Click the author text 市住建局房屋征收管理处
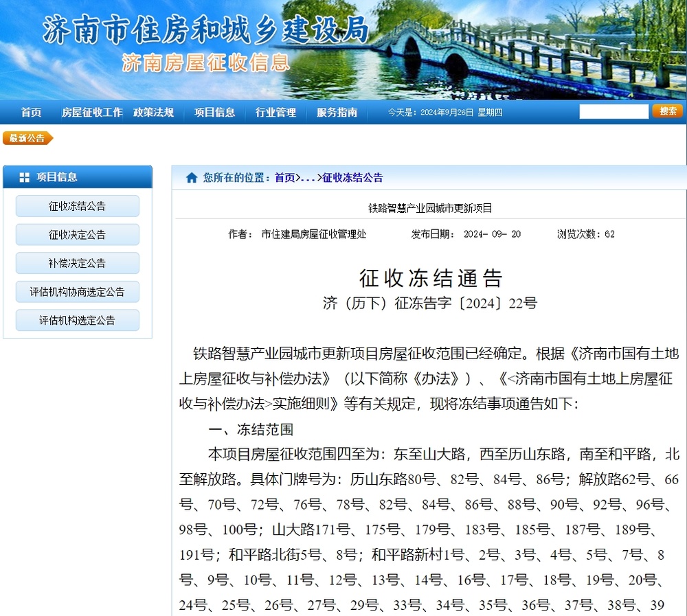Viewport: 687px width, 616px height. 314,234
